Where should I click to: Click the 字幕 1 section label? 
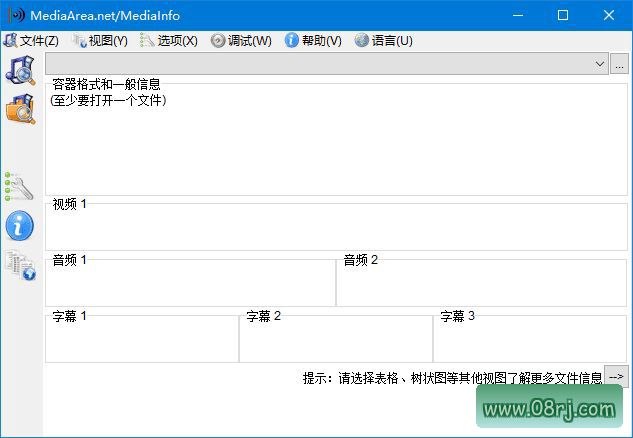click(x=69, y=316)
